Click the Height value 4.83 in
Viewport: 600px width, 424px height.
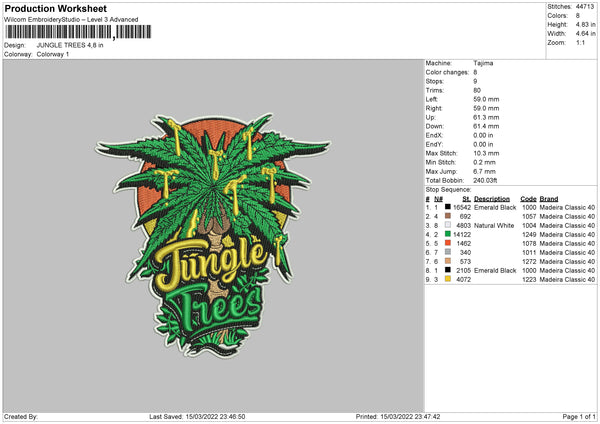[585, 24]
